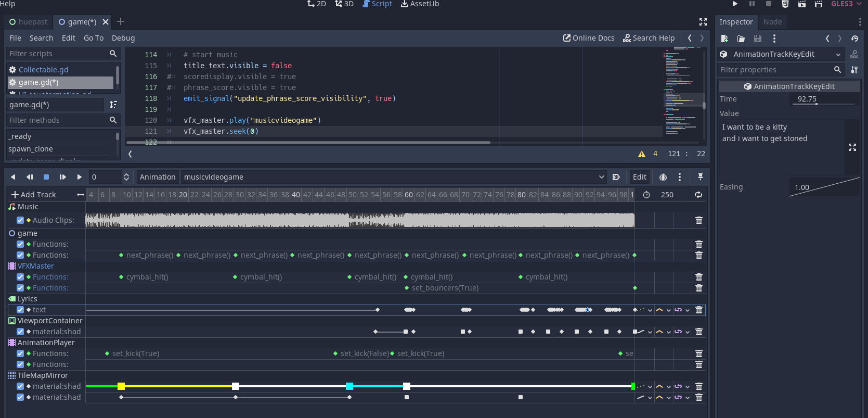Viewport: 868px width, 418px height.
Task: Uncheck the Lyrics text track
Action: tap(20, 310)
